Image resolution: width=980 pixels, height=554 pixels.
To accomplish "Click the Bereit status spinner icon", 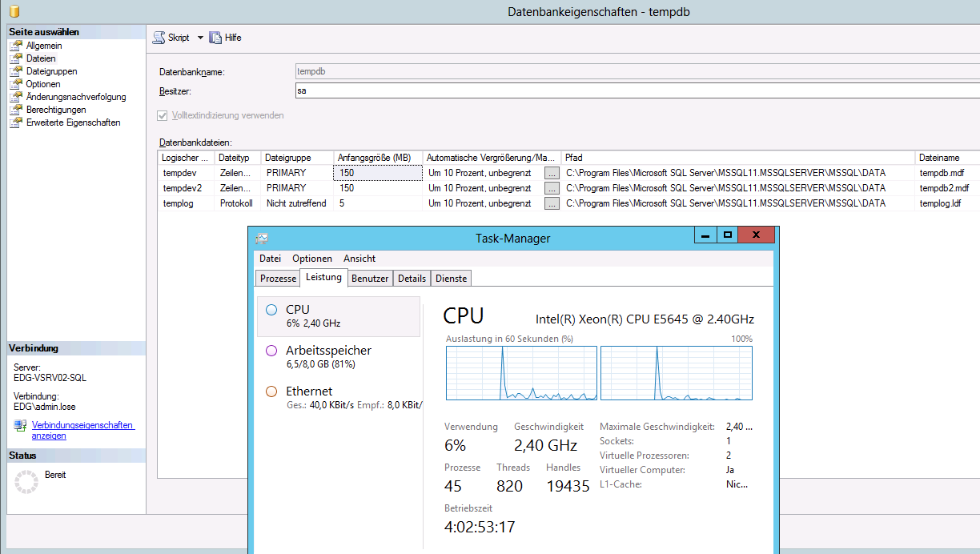I will 26,481.
